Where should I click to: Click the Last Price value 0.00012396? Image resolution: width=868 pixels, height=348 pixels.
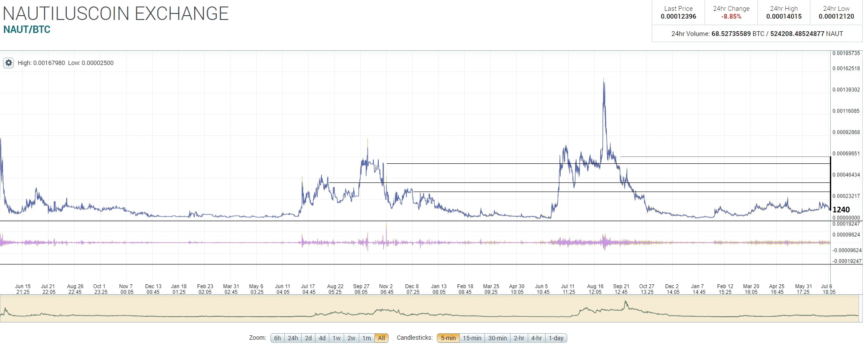click(x=678, y=16)
